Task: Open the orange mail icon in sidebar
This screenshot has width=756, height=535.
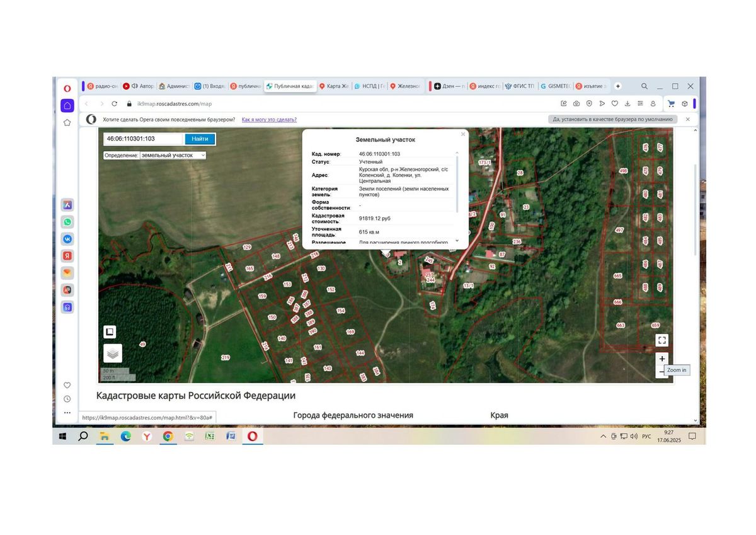Action: pos(67,273)
